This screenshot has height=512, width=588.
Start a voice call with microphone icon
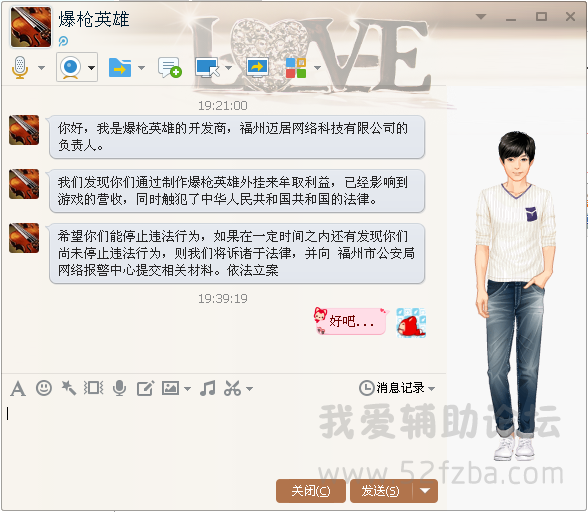20,67
